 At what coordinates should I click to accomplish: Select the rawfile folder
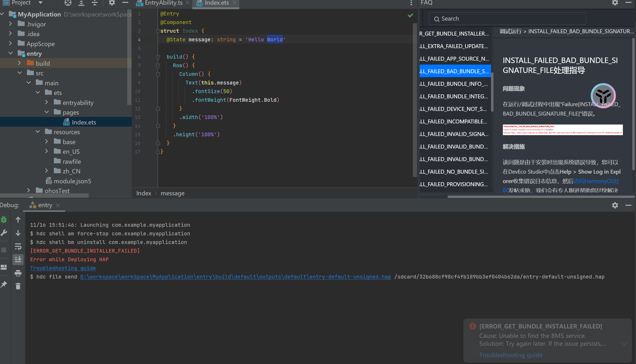click(67, 161)
